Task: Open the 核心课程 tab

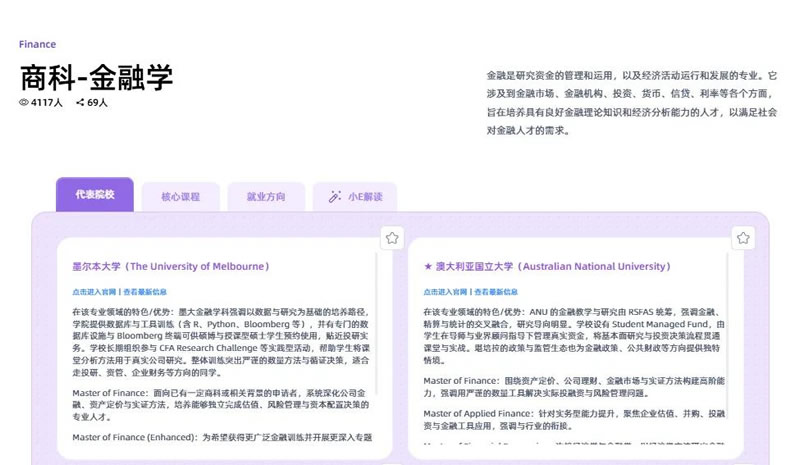Action: pos(181,197)
